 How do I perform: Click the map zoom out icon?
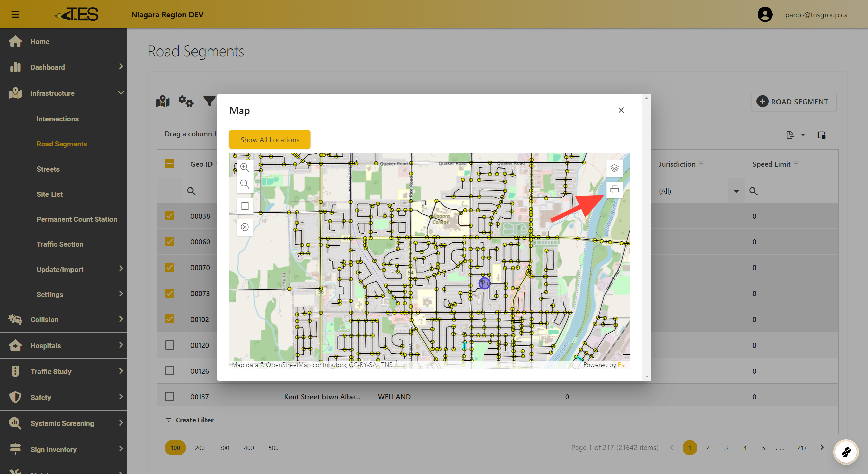pos(245,184)
